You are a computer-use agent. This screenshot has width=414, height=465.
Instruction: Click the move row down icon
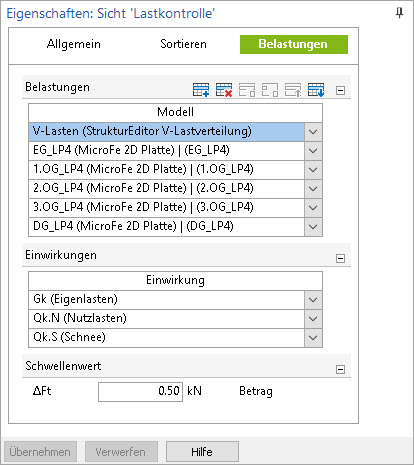click(x=316, y=90)
